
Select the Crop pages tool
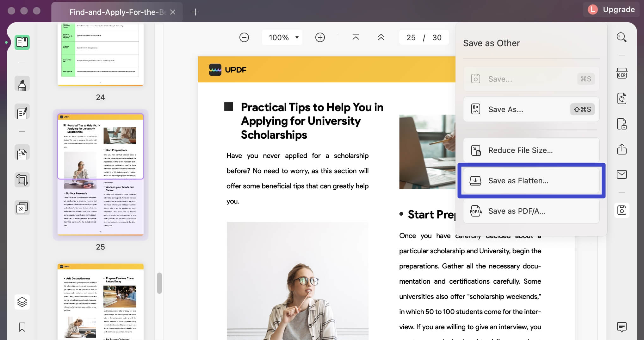pyautogui.click(x=22, y=179)
